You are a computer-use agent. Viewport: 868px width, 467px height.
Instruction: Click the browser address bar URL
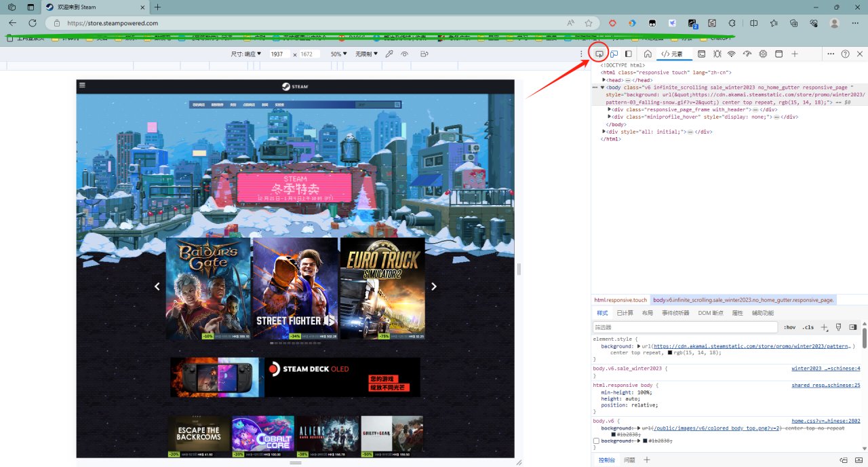coord(112,22)
